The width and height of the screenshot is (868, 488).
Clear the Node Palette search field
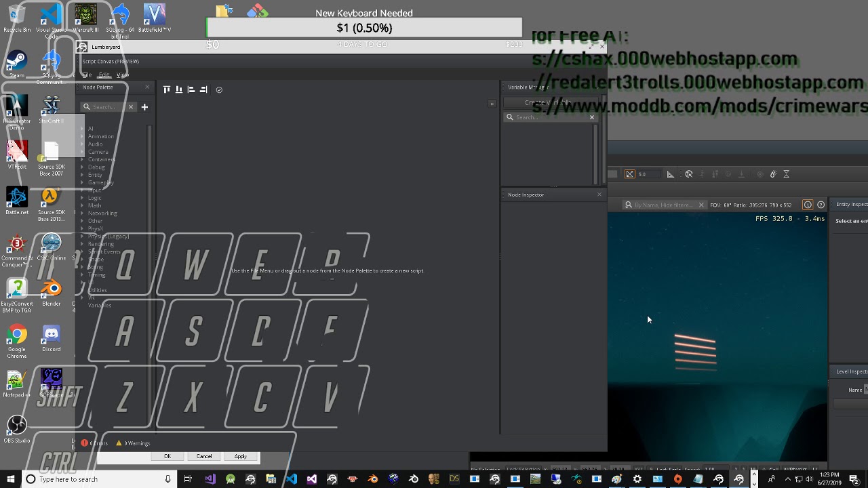click(131, 107)
